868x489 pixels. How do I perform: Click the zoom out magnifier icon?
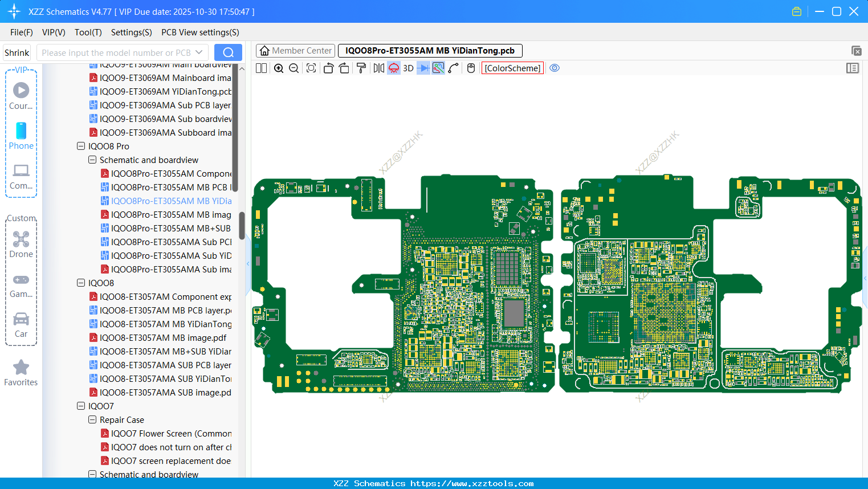(x=294, y=68)
